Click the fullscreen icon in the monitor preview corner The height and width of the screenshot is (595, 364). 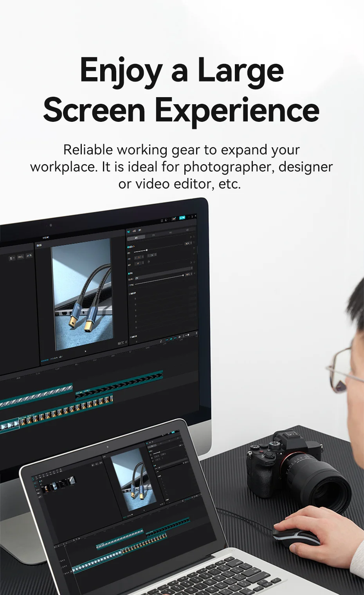coord(126,342)
